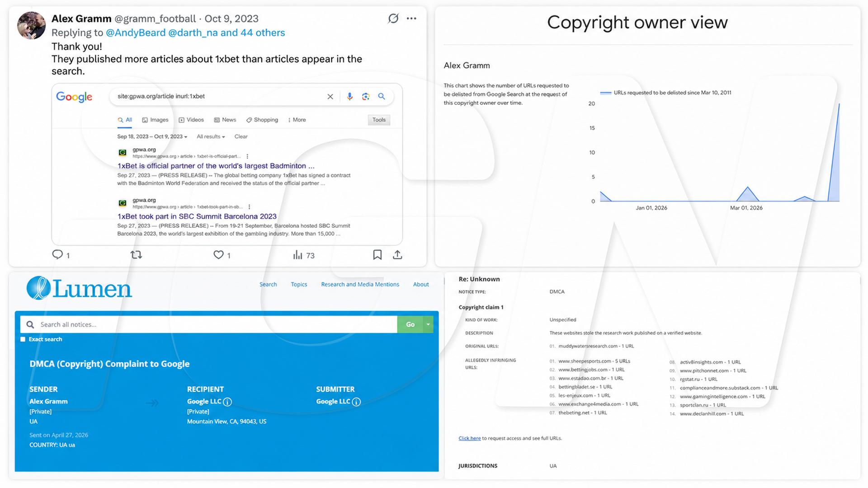Viewport: 868px width, 488px height.
Task: Submit Google search with magnifier icon
Action: [382, 96]
